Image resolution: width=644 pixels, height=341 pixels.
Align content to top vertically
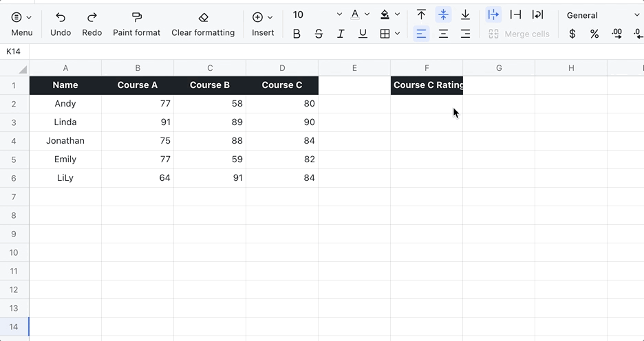point(421,14)
